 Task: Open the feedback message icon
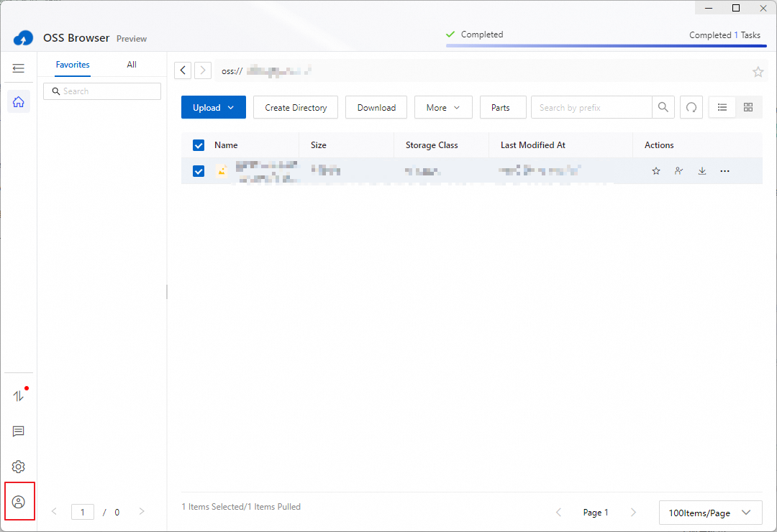(19, 431)
